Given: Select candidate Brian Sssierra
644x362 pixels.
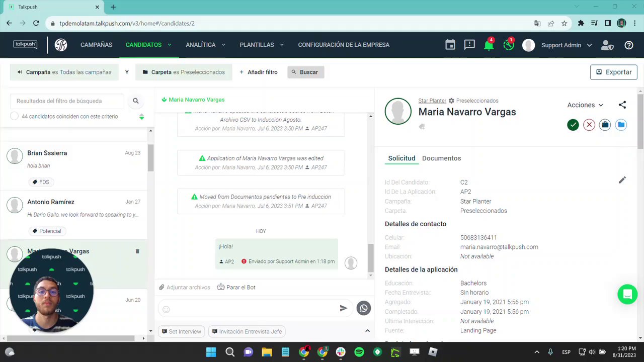Looking at the screenshot, I should coord(73,166).
